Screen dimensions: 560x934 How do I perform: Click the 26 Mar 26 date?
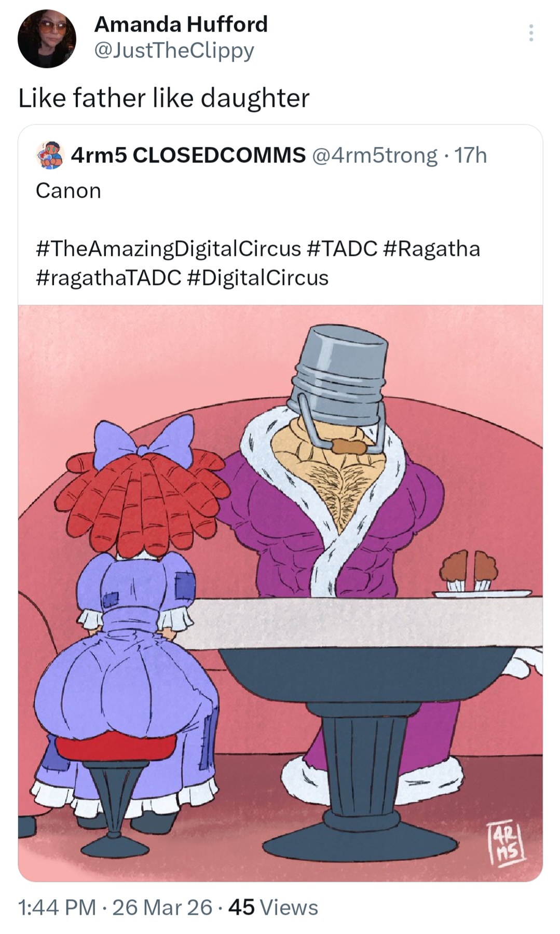[162, 908]
